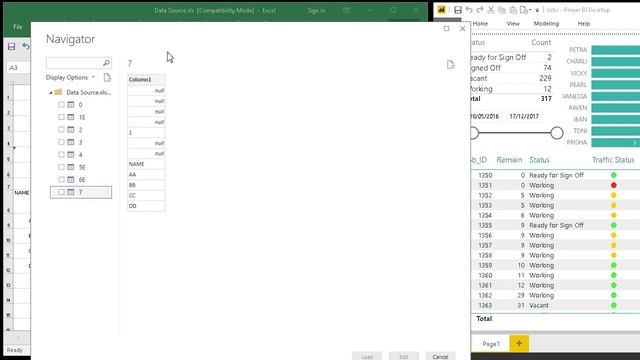Screen dimensions: 640x360
Task: Click the Save icon in Power BI toolbar
Action: click(x=458, y=10)
